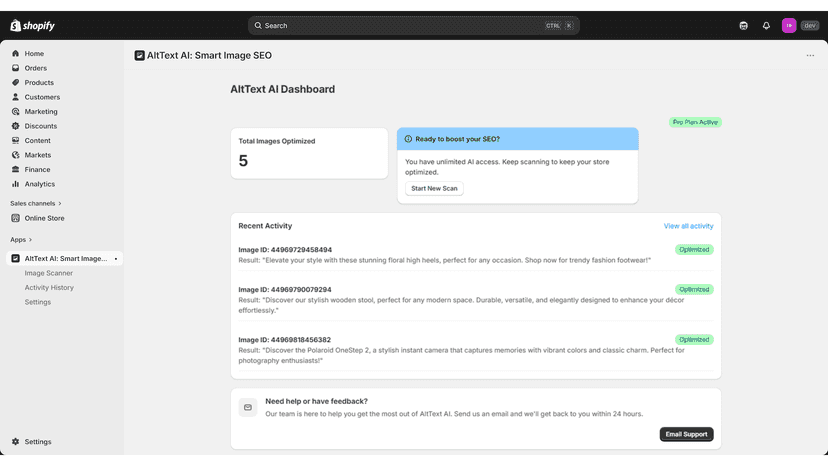Click the Shopify logo
Screen dimensions: 828x466
pyautogui.click(x=32, y=25)
